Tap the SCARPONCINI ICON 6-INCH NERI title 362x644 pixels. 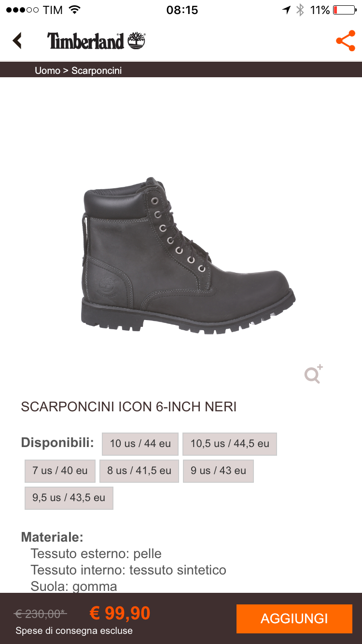129,406
